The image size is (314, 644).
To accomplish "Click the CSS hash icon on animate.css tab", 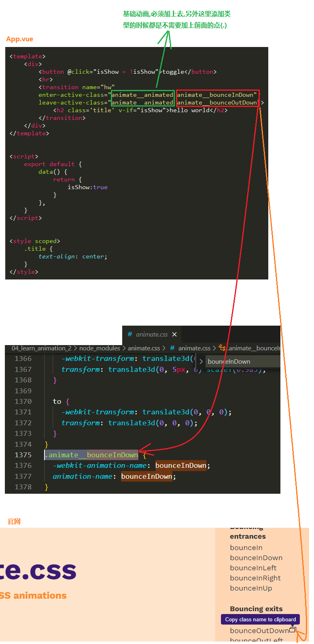I will 130,335.
